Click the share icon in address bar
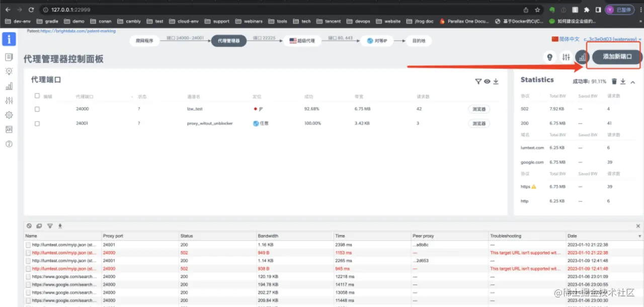Viewport: 644px width, 307px height. (x=526, y=10)
